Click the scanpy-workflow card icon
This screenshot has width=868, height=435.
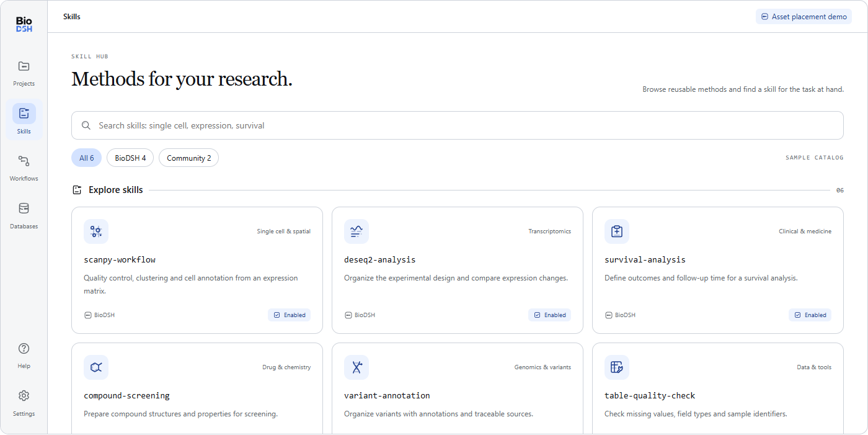pos(96,231)
